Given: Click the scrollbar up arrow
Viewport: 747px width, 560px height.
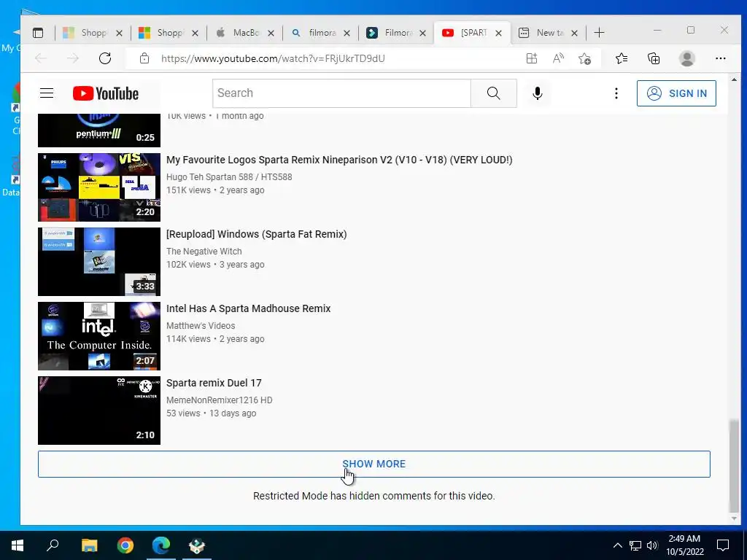Looking at the screenshot, I should pos(734,79).
